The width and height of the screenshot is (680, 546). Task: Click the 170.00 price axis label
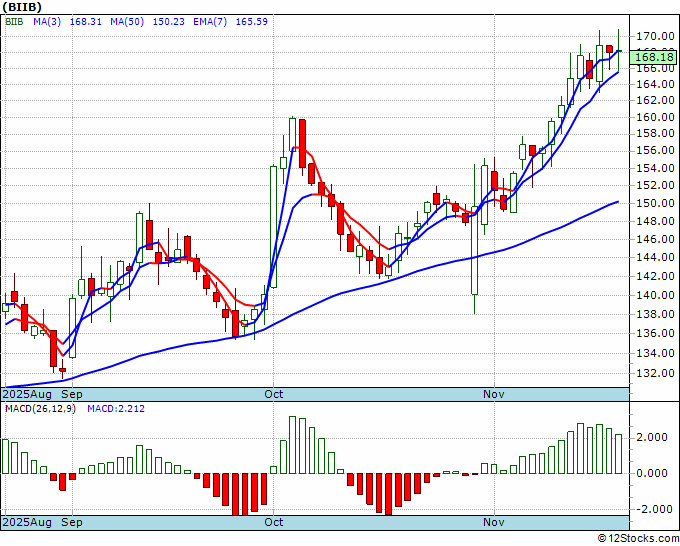[x=655, y=36]
